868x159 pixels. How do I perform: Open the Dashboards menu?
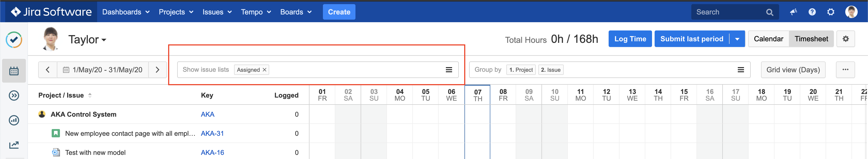(126, 12)
